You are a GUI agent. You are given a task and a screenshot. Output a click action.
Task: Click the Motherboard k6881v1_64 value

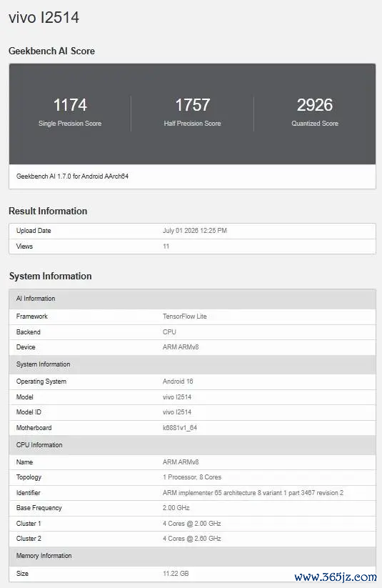click(180, 428)
